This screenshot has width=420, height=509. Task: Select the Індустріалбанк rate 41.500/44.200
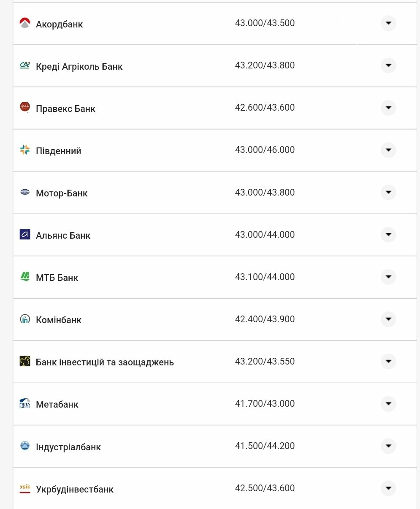[x=265, y=446]
